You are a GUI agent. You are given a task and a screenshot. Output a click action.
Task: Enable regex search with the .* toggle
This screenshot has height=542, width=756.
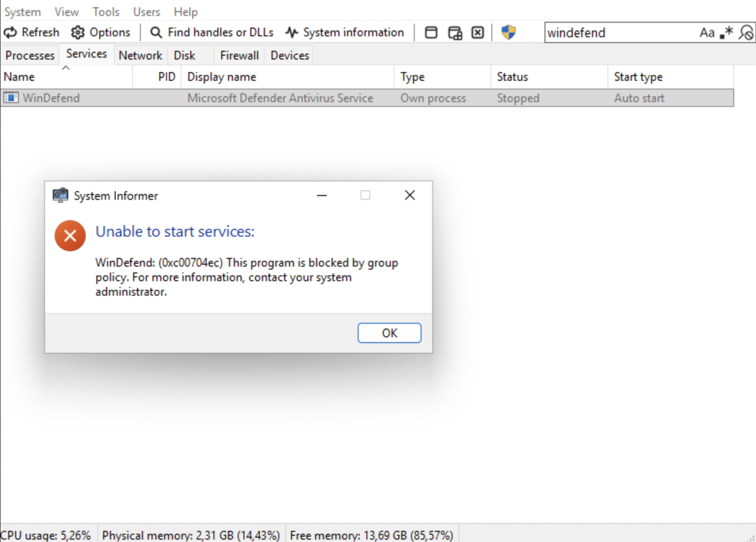[x=726, y=32]
